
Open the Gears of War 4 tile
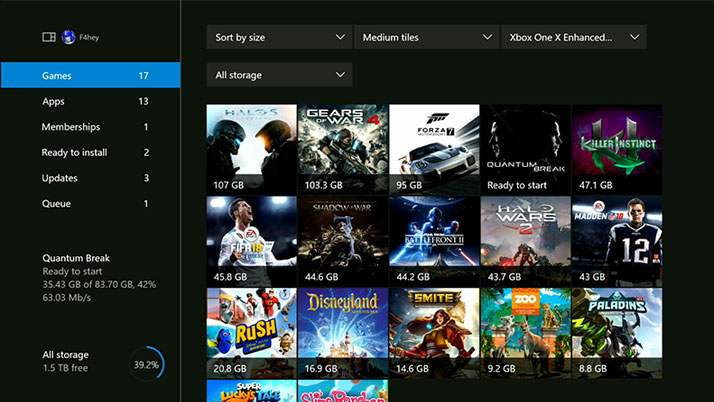[343, 148]
